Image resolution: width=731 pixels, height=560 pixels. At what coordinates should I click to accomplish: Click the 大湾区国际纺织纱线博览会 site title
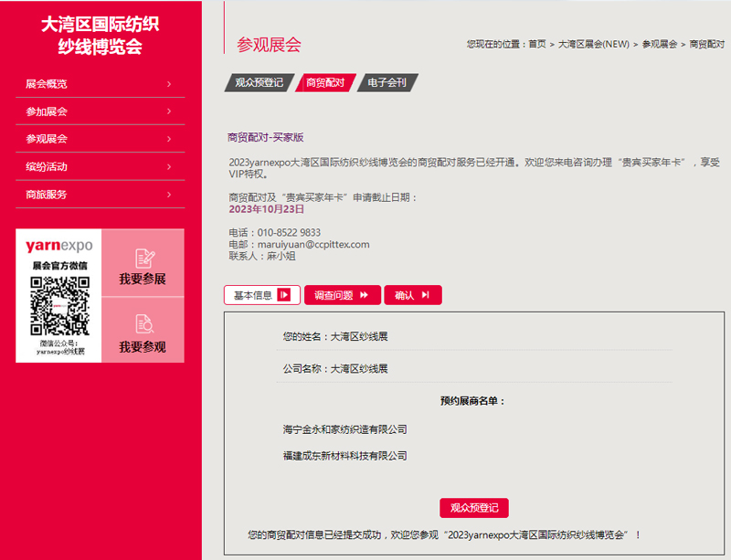click(101, 37)
